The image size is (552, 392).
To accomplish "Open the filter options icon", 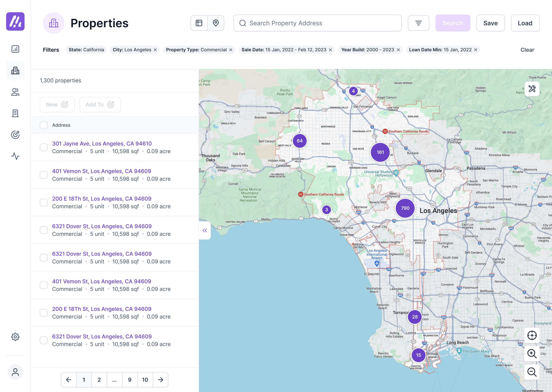I will (418, 23).
